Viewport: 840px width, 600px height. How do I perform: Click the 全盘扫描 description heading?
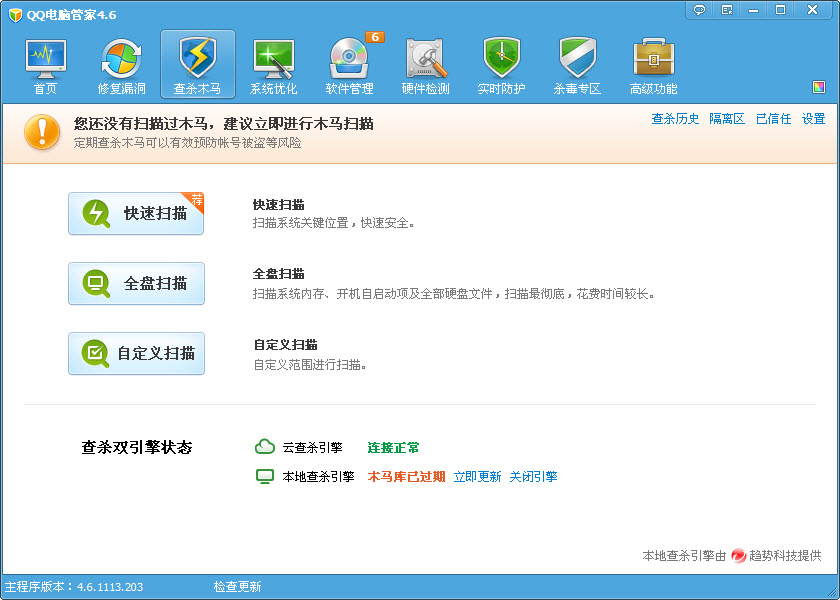coord(279,274)
